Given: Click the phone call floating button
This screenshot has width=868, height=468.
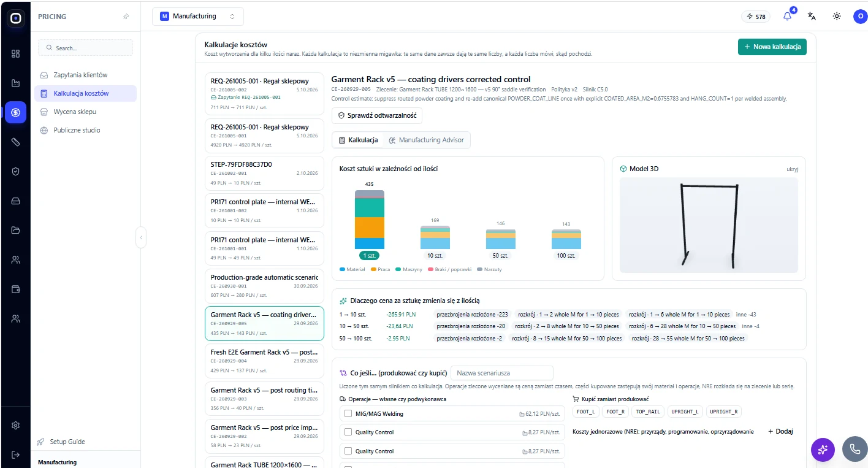Looking at the screenshot, I should pos(855,450).
